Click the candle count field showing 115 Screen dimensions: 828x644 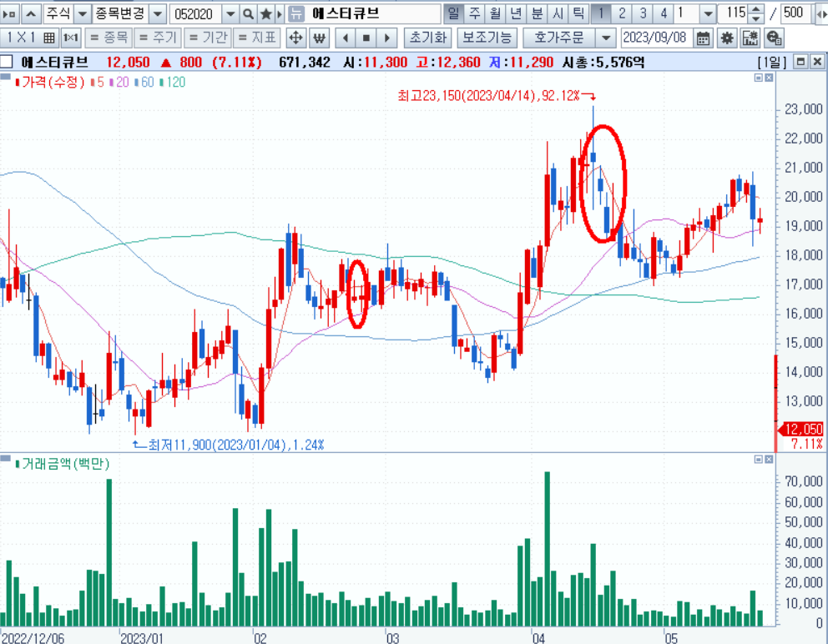point(733,13)
